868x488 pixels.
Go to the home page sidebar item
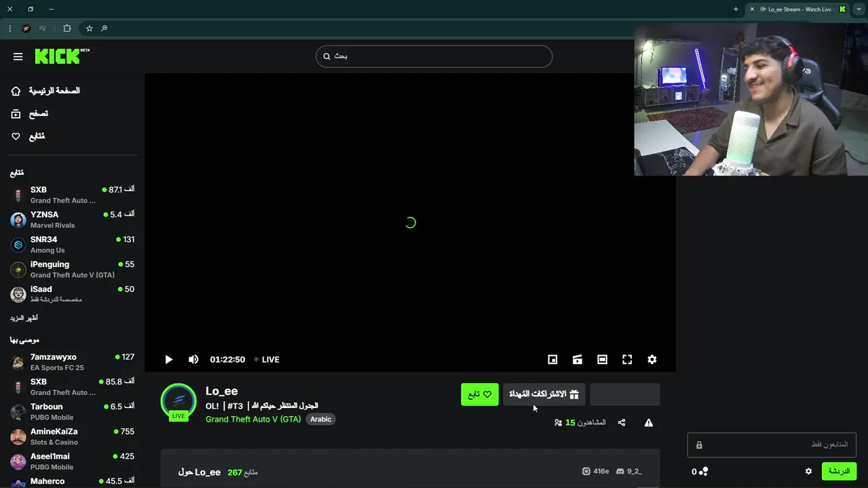click(46, 91)
